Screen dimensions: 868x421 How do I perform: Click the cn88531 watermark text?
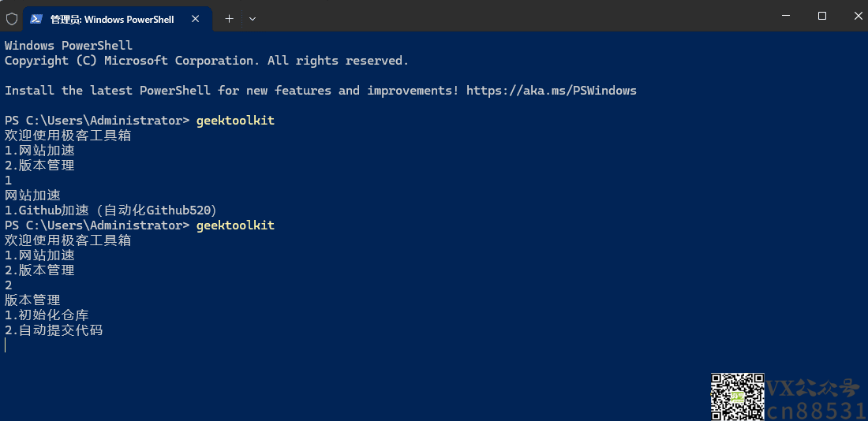pyautogui.click(x=817, y=411)
